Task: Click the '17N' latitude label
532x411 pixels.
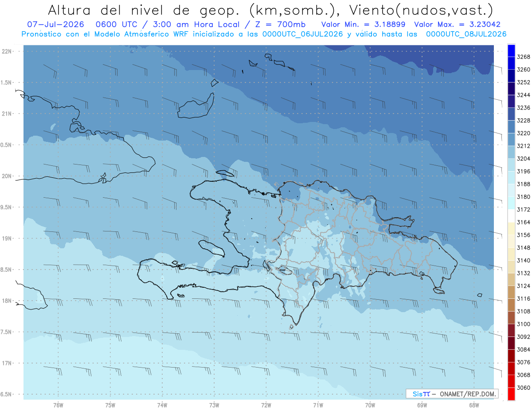Action: click(x=8, y=363)
